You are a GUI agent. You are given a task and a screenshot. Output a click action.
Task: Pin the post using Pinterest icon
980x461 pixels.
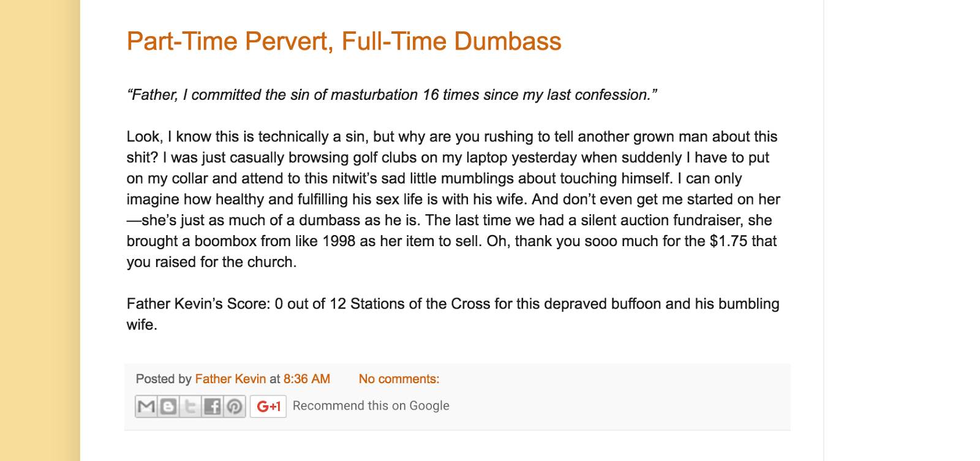[235, 407]
